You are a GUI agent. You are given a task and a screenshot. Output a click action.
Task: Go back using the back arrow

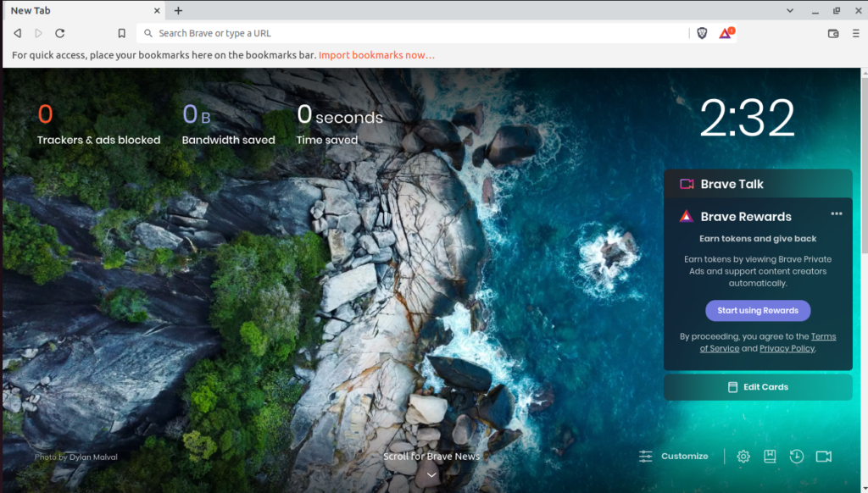[18, 33]
